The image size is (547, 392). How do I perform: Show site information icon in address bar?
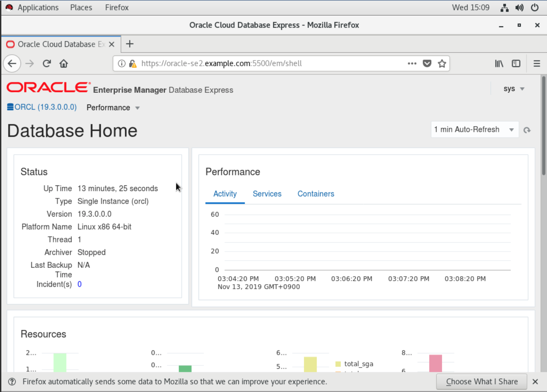(x=122, y=64)
